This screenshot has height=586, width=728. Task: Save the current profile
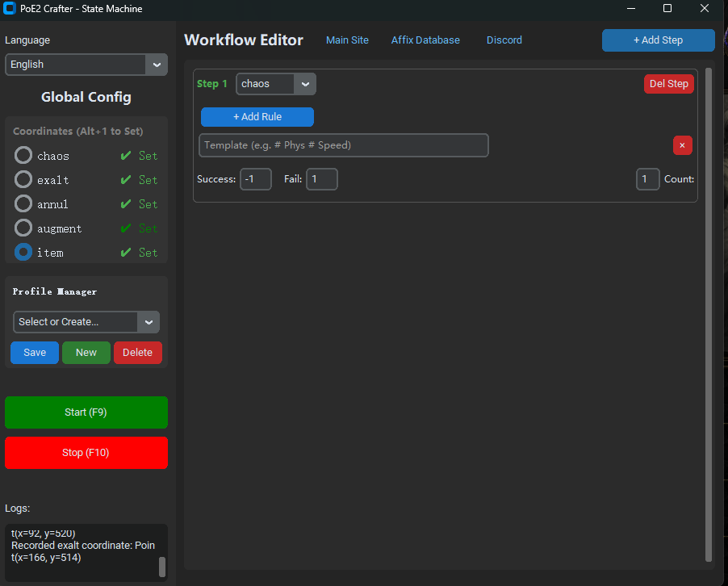click(35, 353)
